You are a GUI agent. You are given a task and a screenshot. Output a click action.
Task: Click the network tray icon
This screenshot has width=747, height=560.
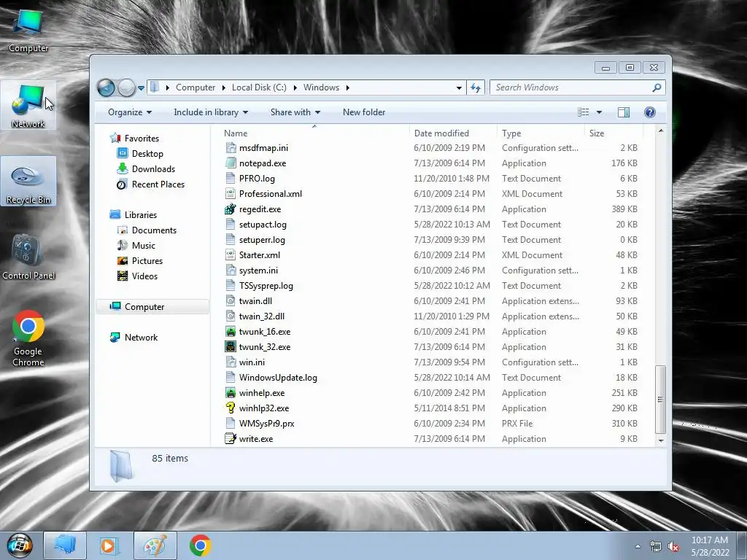(x=656, y=547)
